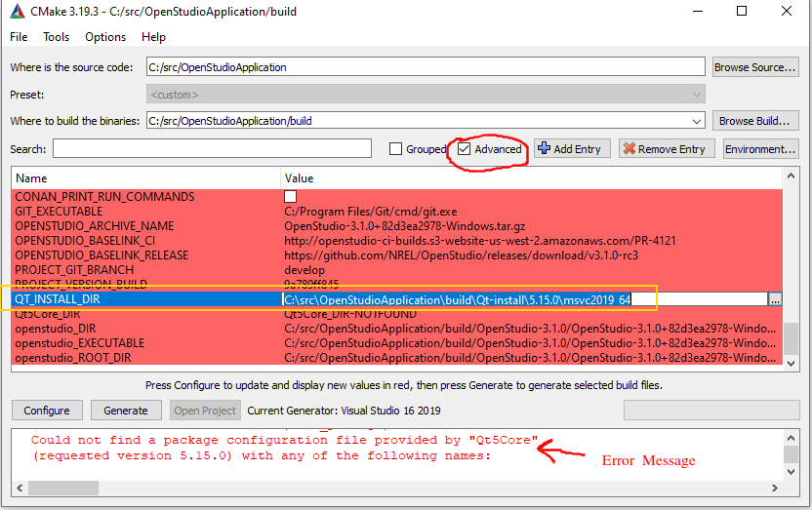812x510 pixels.
Task: Click the amazonaws PR-4121 URL value
Action: pyautogui.click(x=480, y=241)
